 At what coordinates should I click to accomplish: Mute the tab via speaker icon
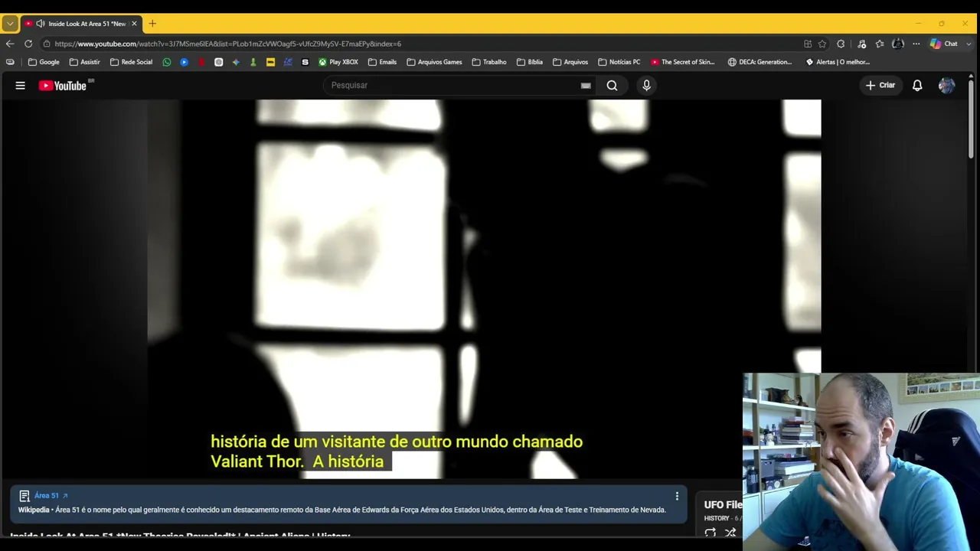tap(40, 24)
